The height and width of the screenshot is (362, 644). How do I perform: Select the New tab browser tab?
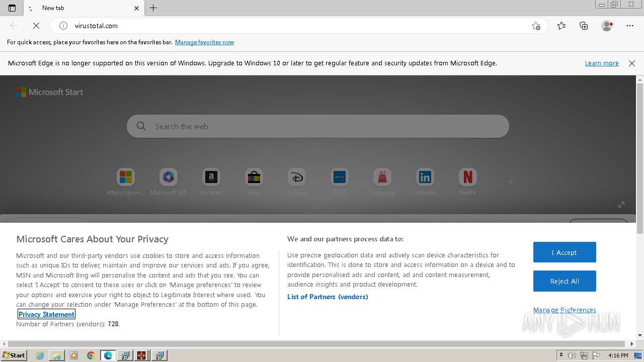84,8
